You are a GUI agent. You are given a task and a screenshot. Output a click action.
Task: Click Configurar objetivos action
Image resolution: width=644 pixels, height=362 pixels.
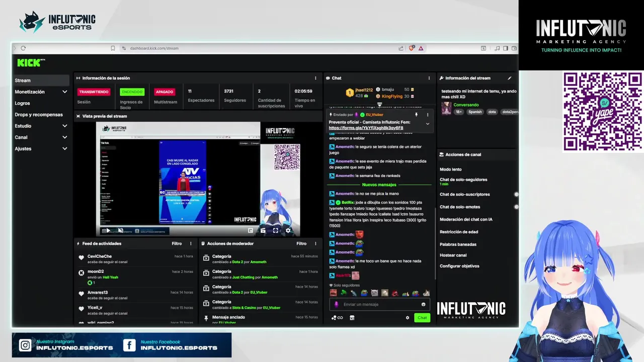click(x=459, y=266)
